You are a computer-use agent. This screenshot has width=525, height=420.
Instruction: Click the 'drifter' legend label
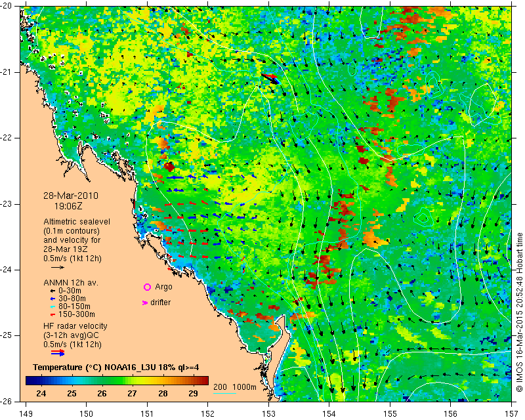click(160, 303)
